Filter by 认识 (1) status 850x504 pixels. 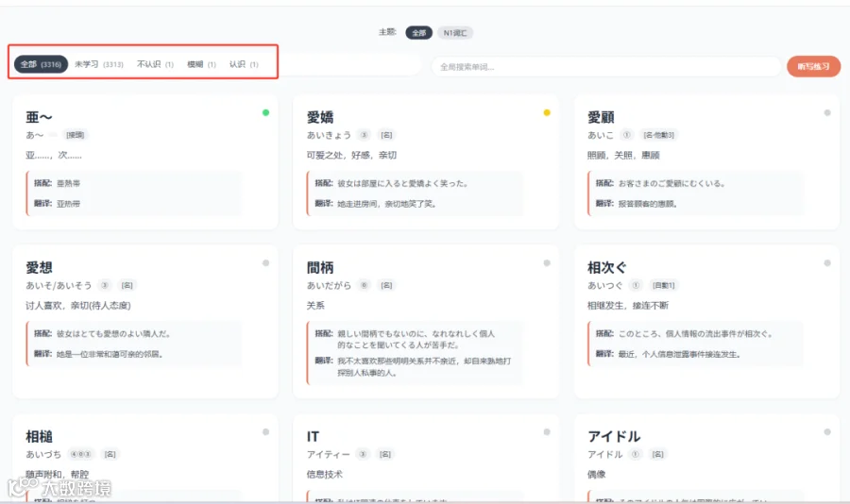[x=244, y=64]
